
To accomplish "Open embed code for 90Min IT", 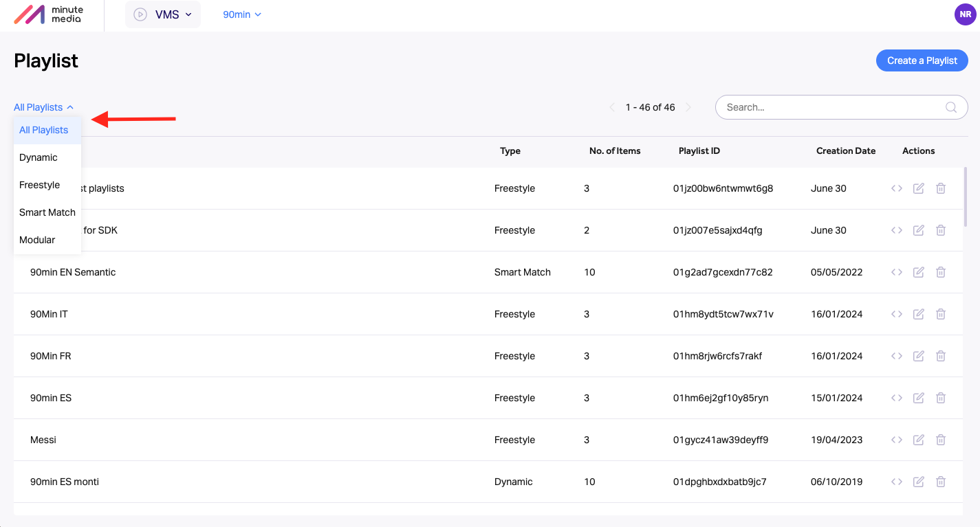I will [896, 314].
